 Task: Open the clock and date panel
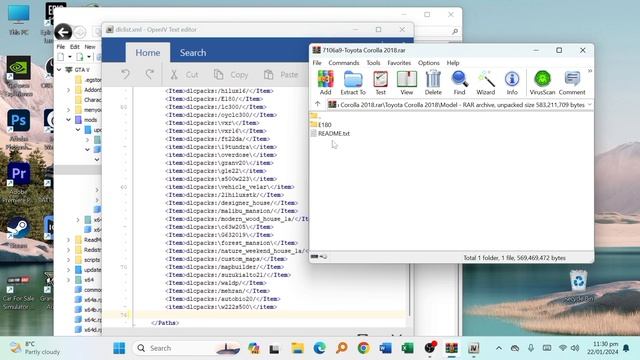(x=602, y=348)
